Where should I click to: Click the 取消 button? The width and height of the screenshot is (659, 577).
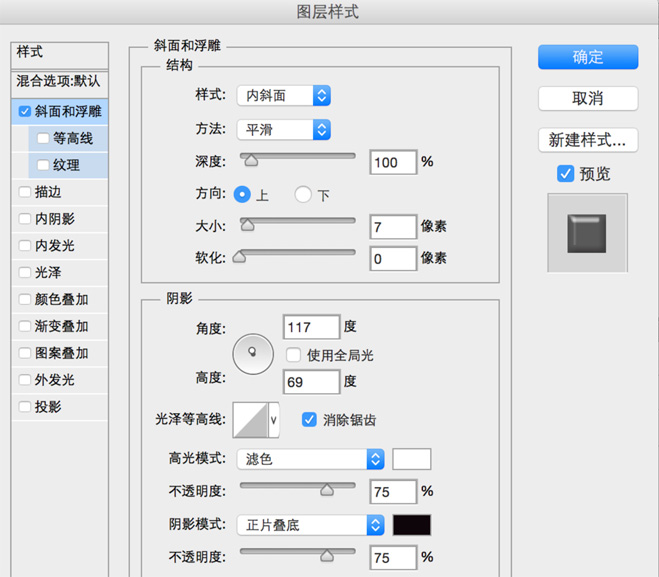pyautogui.click(x=587, y=98)
